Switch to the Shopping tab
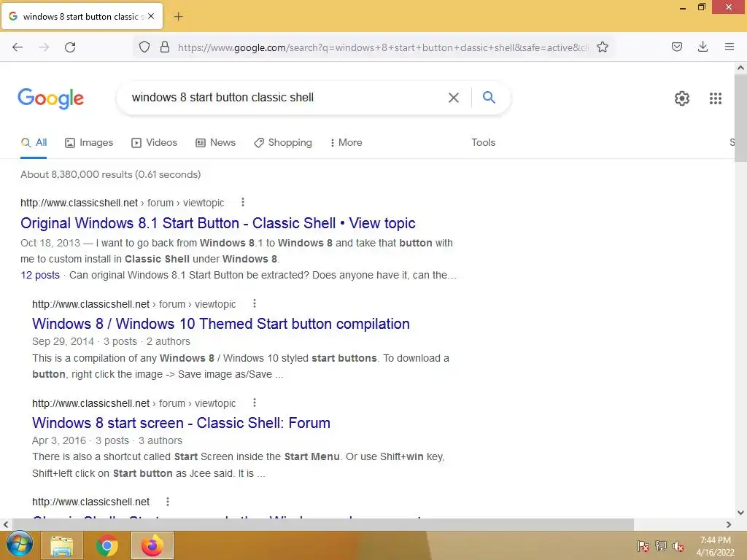 (x=283, y=142)
